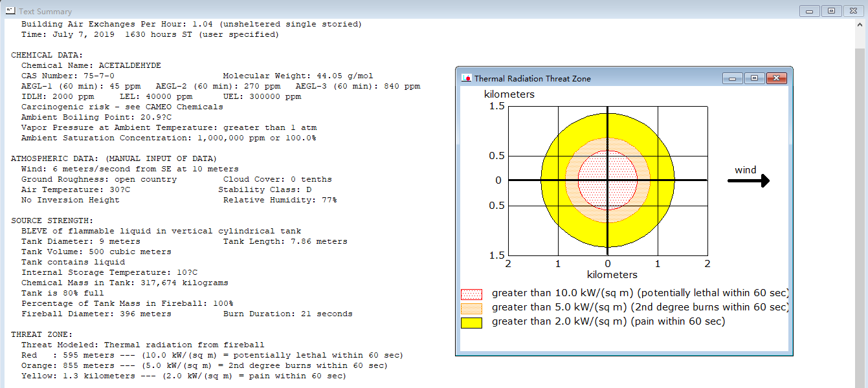868x388 pixels.
Task: Click 'No Inversion Height' text
Action: [x=71, y=200]
